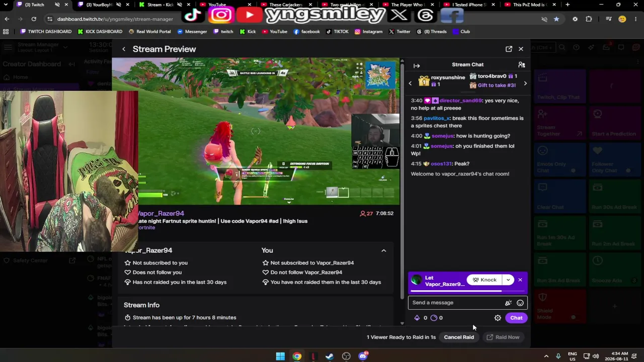
Task: Click the Bits balance icon
Action: pos(417,318)
